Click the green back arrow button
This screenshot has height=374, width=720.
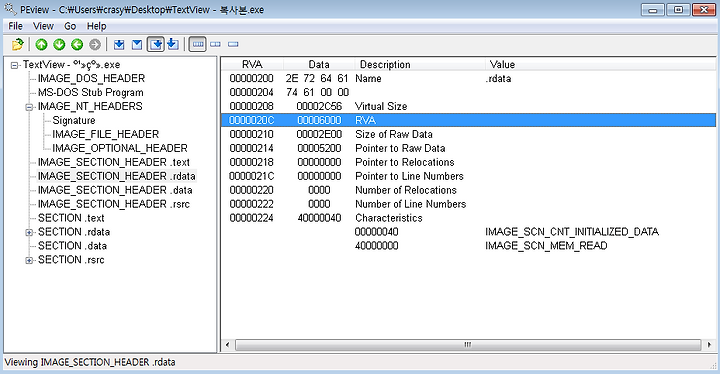pos(77,45)
